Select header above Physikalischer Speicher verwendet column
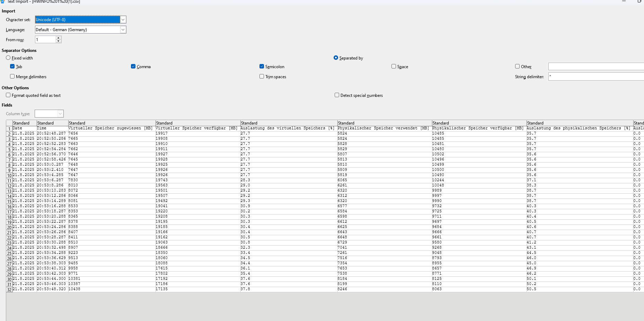This screenshot has width=644, height=321. tap(385, 123)
